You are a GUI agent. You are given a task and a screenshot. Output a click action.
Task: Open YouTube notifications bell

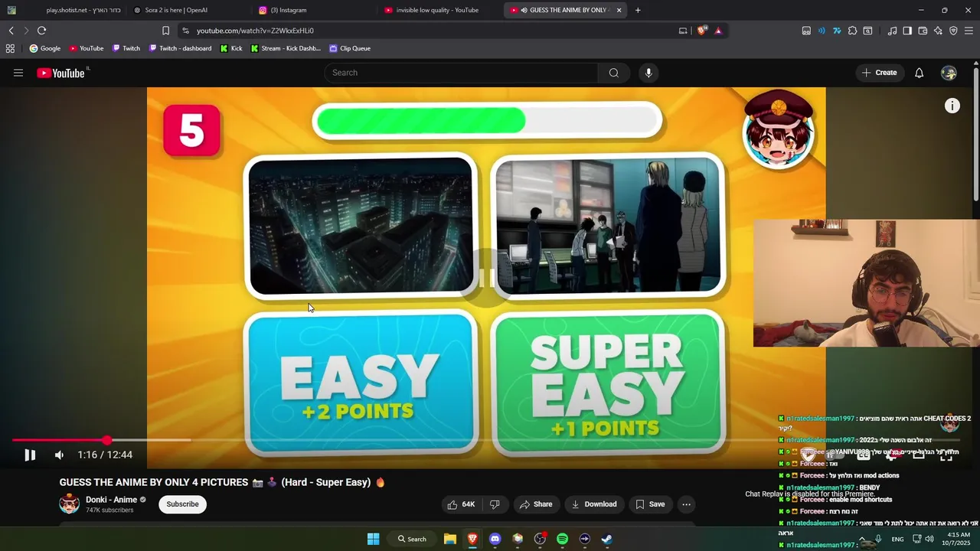tap(919, 73)
